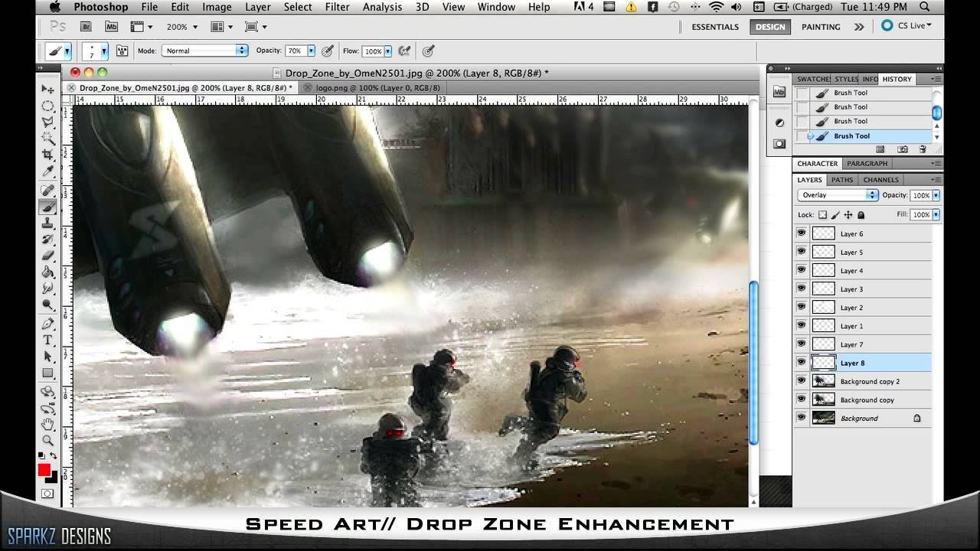The image size is (980, 551).
Task: Select the Dodge tool
Action: point(48,305)
